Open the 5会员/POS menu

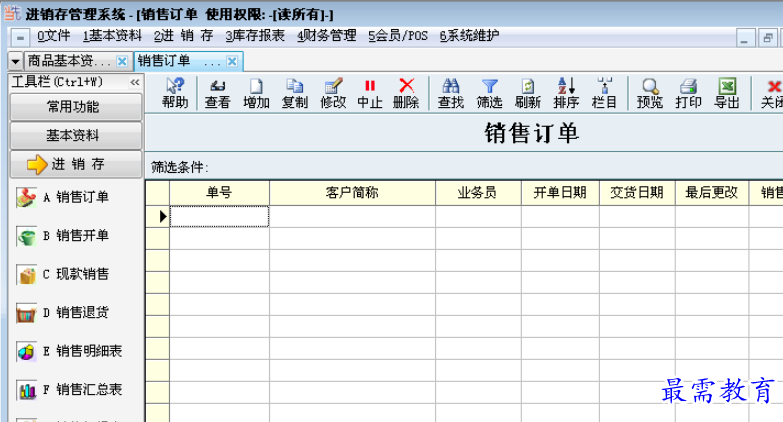tap(398, 36)
